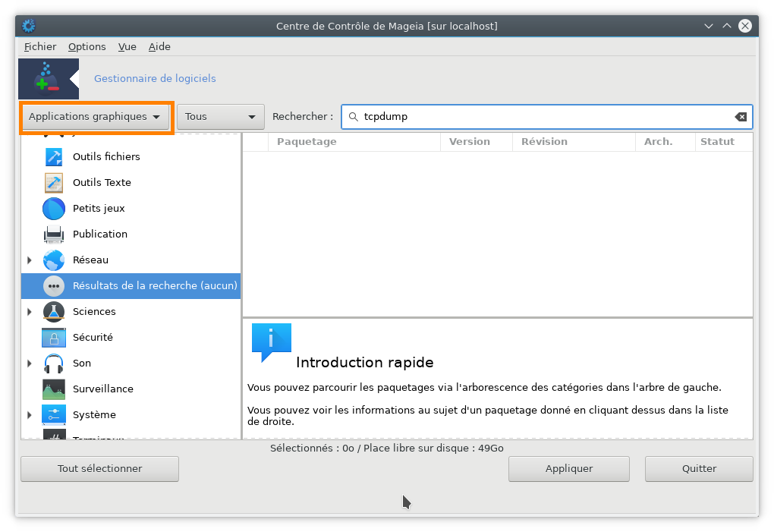Click the Surveillance monitor graph icon

[53, 389]
